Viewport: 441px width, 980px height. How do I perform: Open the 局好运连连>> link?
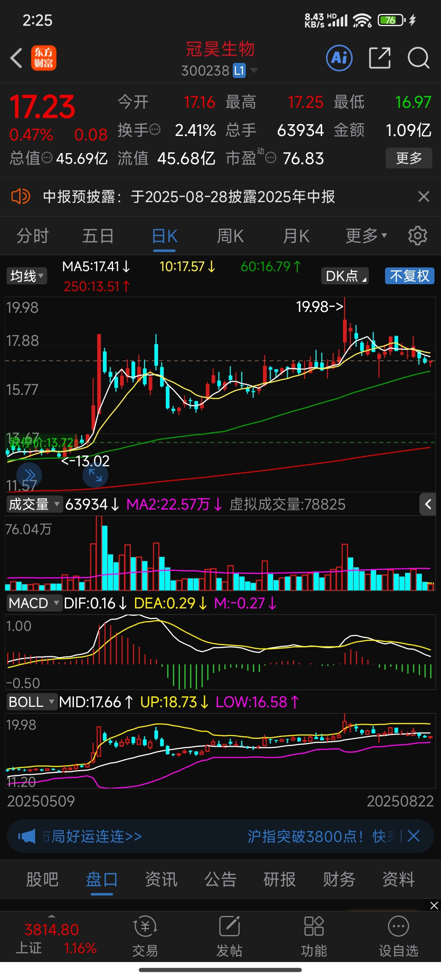[92, 836]
